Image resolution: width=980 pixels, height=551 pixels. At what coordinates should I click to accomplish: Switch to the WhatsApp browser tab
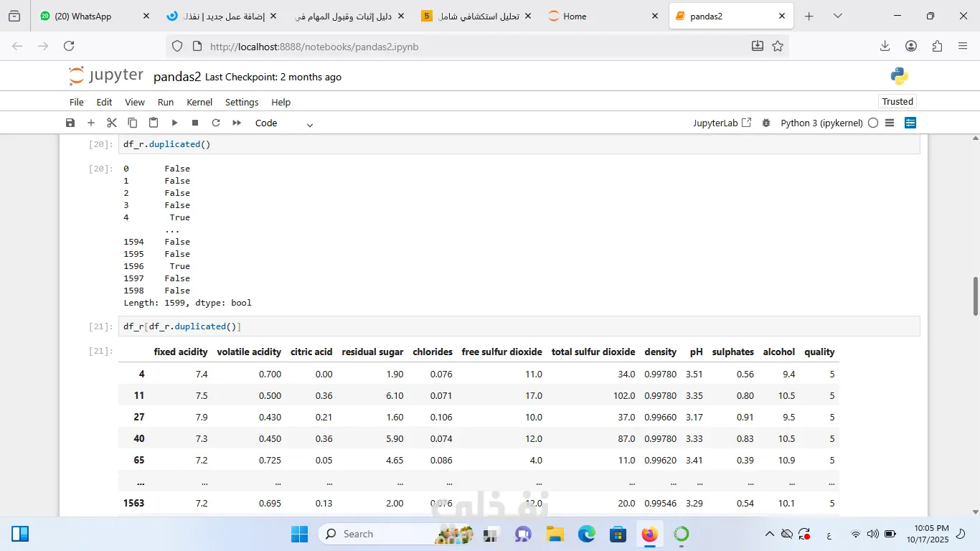(x=94, y=16)
